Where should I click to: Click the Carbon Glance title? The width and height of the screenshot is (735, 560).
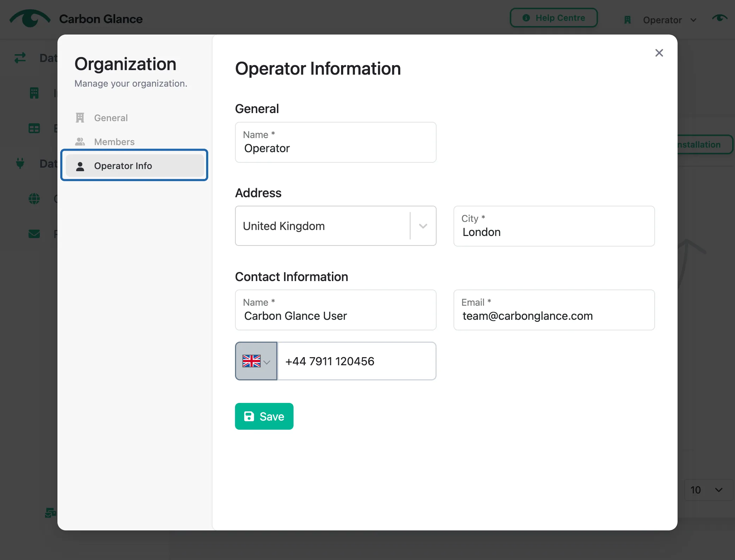pyautogui.click(x=101, y=19)
